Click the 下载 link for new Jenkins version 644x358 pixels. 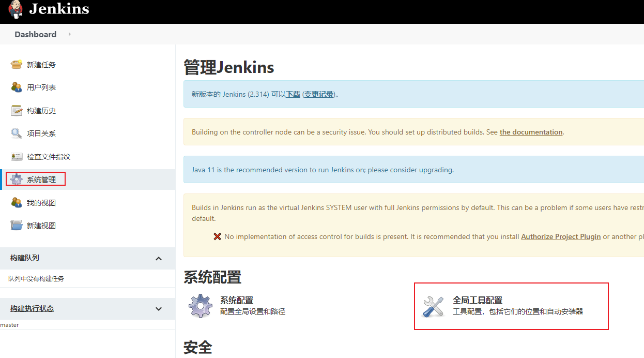tap(293, 94)
